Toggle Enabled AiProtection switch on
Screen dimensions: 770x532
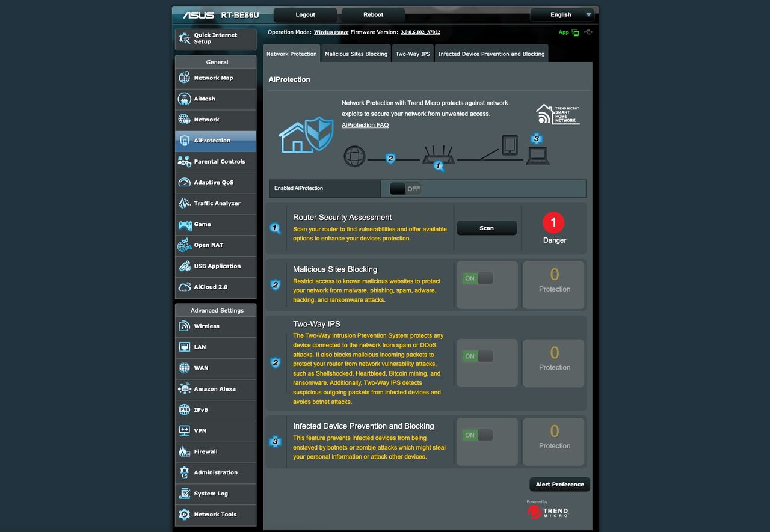tap(405, 189)
